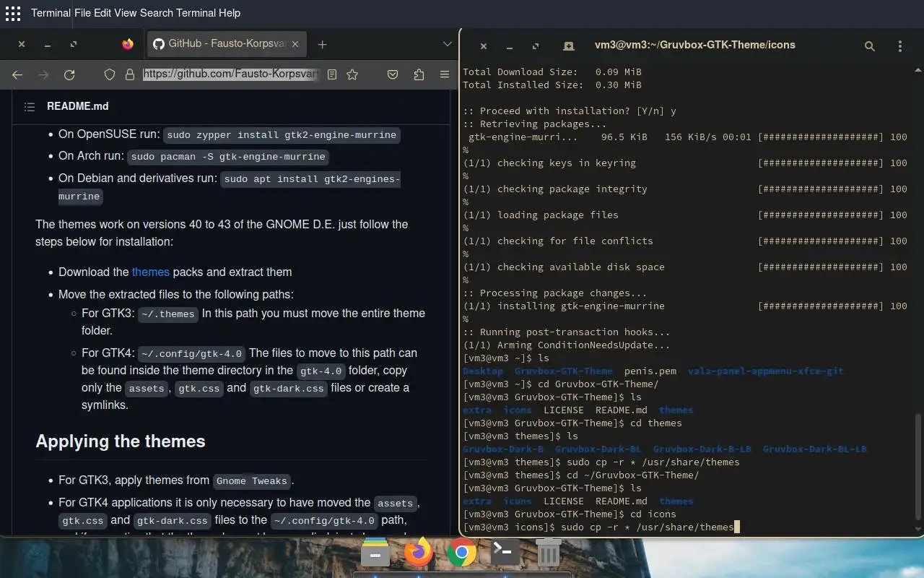Click 'Proceed with installation?' terminal line
924x578 pixels.
(x=570, y=111)
